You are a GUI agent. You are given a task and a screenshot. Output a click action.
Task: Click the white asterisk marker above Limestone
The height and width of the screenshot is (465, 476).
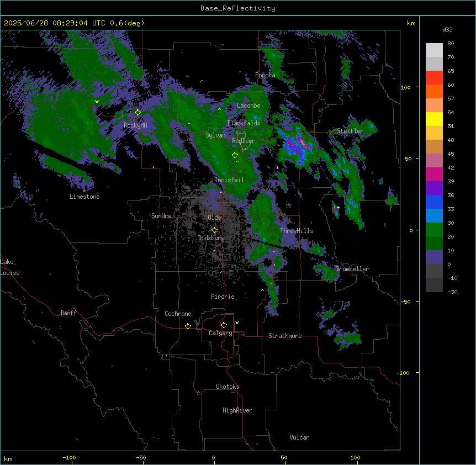84,191
